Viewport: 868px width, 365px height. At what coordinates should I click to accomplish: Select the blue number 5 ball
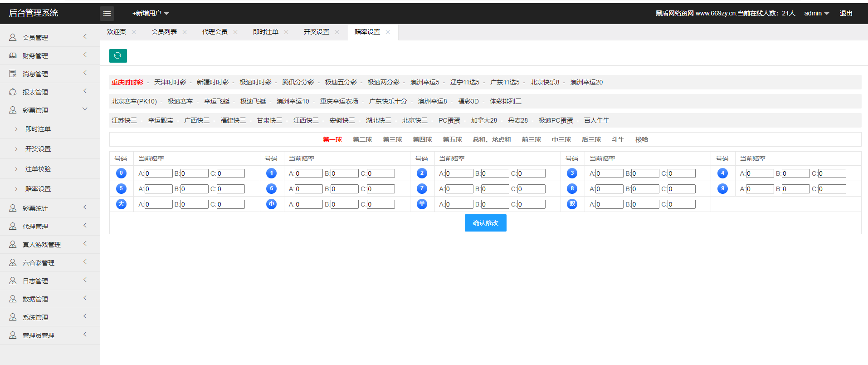(121, 188)
